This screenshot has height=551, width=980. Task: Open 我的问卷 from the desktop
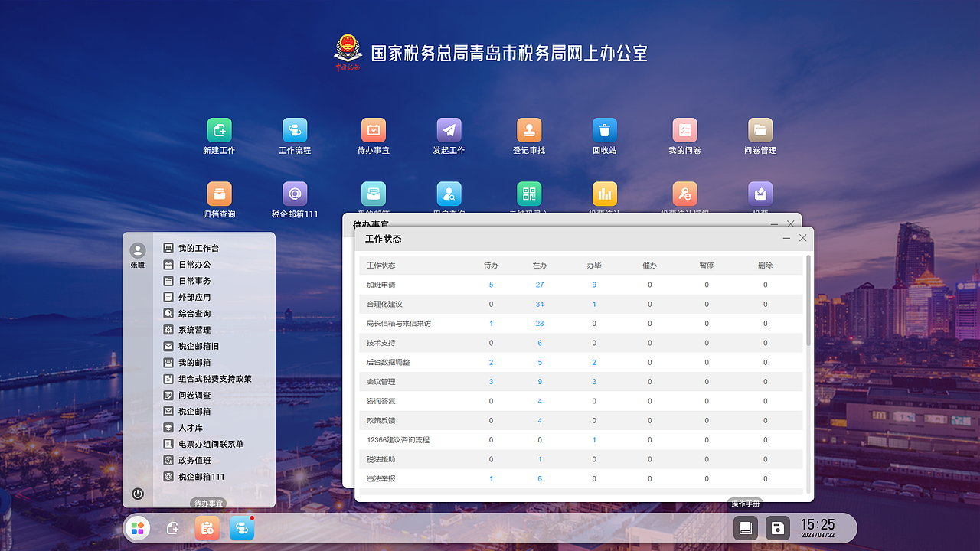[684, 130]
